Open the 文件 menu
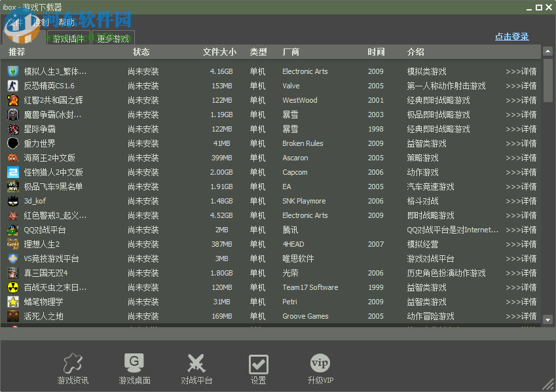The height and width of the screenshot is (392, 556). (14, 22)
